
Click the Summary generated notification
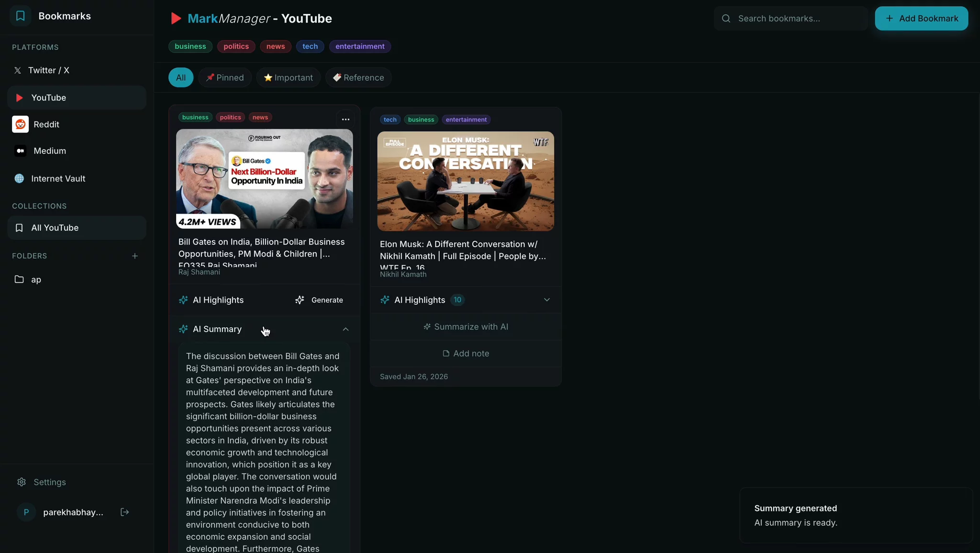point(856,515)
